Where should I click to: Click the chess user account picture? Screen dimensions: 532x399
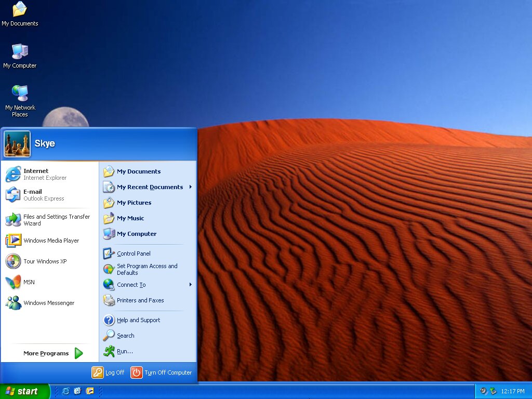click(x=17, y=144)
